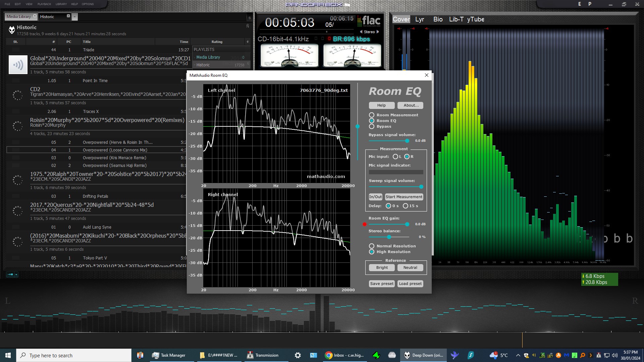This screenshot has height=362, width=644.
Task: Adjust the Room EQ gain slider
Action: coord(407,224)
